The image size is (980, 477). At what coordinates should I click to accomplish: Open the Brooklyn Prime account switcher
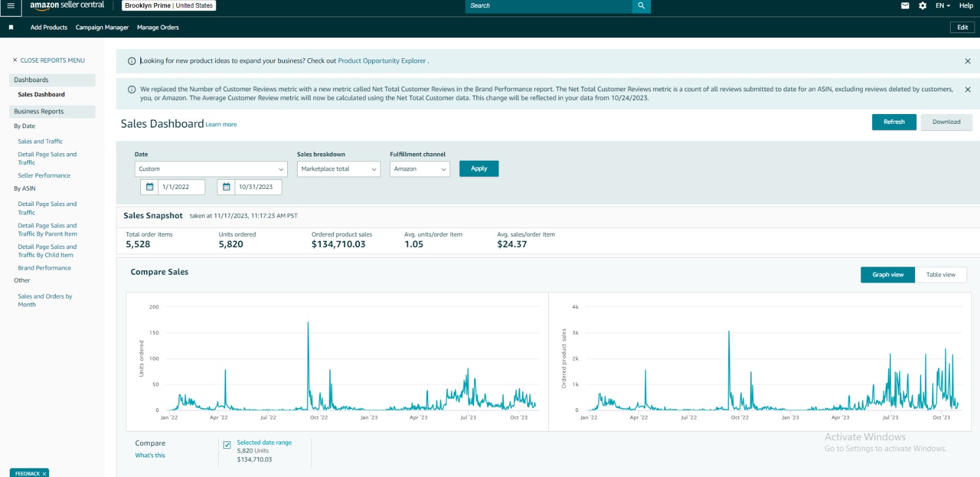point(169,6)
